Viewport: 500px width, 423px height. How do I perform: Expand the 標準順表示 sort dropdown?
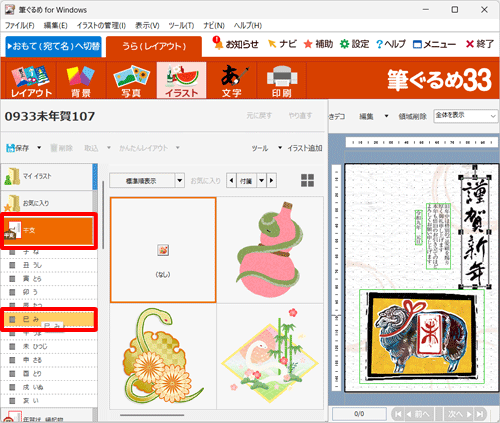tap(180, 181)
